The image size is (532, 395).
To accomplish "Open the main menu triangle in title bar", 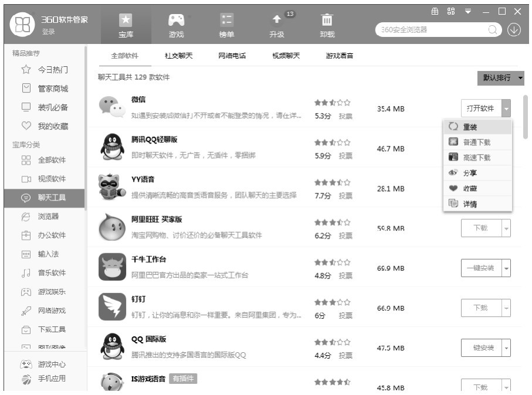I will coord(468,12).
